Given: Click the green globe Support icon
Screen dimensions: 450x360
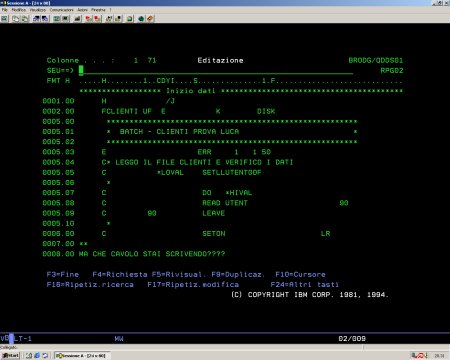Looking at the screenshot, I should pyautogui.click(x=141, y=19).
